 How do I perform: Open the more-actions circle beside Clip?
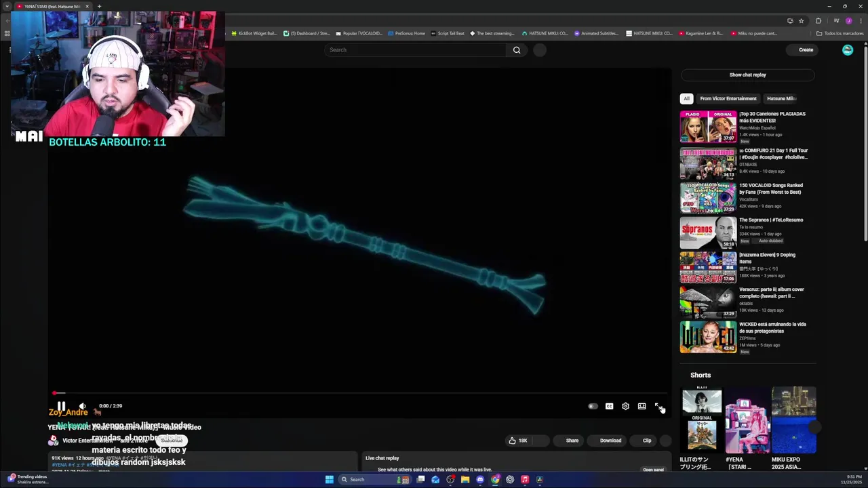665,441
